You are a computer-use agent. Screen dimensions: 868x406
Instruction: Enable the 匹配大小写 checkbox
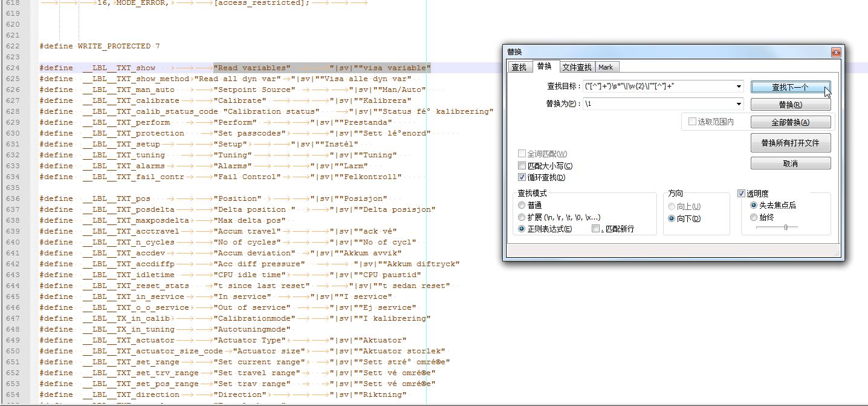[x=522, y=166]
